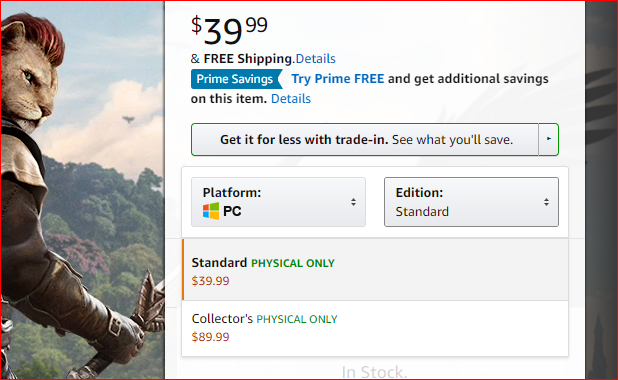Expand the trade-in options arrow
The height and width of the screenshot is (380, 618).
pyautogui.click(x=549, y=139)
